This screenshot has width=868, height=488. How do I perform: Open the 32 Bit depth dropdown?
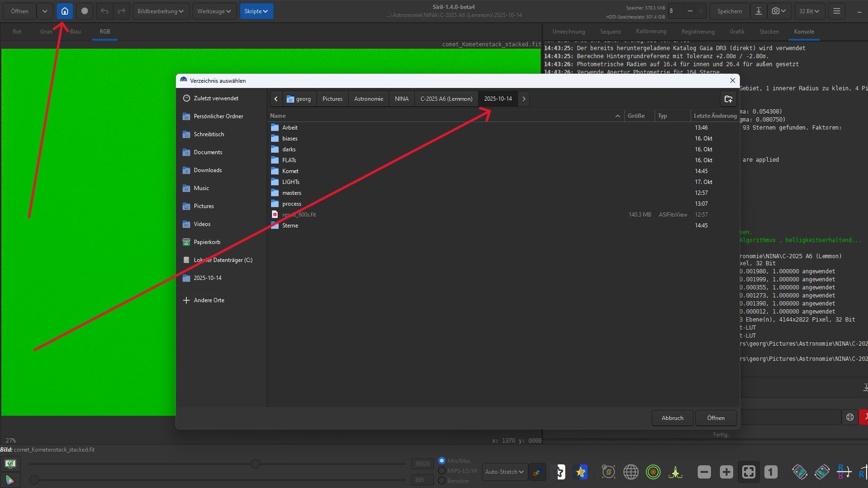click(809, 11)
